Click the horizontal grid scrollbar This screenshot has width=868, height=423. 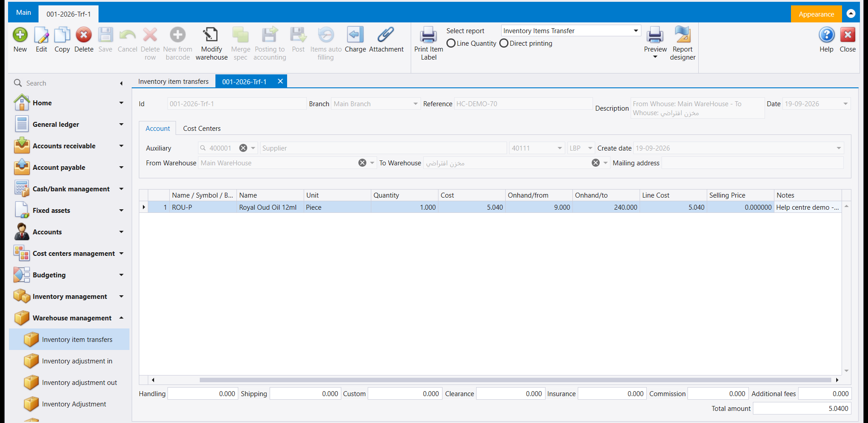click(515, 380)
